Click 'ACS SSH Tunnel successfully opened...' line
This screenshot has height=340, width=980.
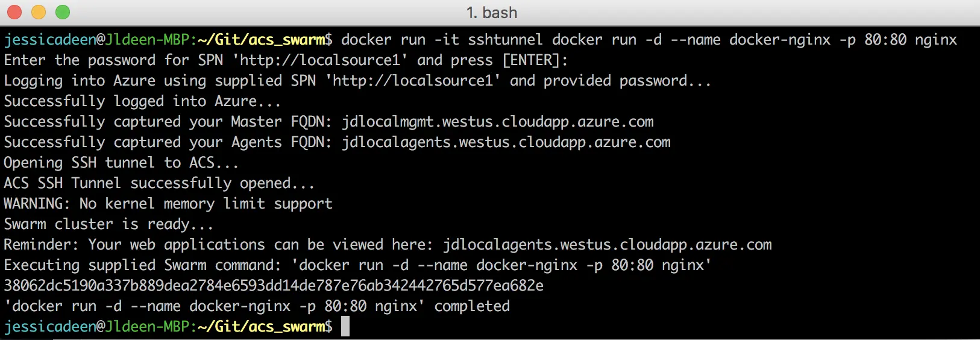159,183
